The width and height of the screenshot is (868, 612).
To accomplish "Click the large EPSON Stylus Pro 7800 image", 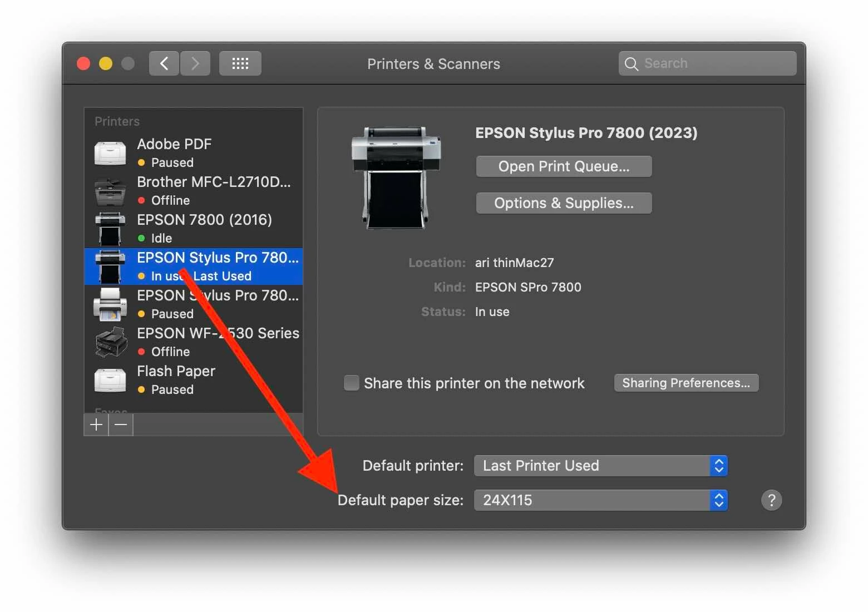I will [x=396, y=177].
